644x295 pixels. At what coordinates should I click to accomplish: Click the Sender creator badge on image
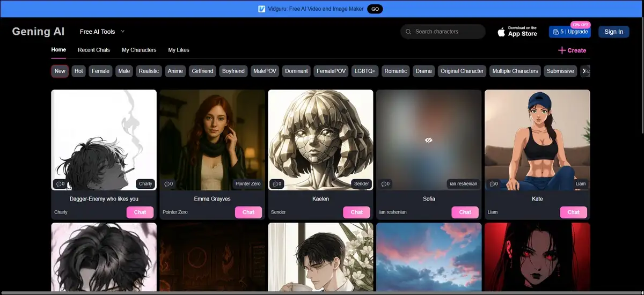point(362,183)
